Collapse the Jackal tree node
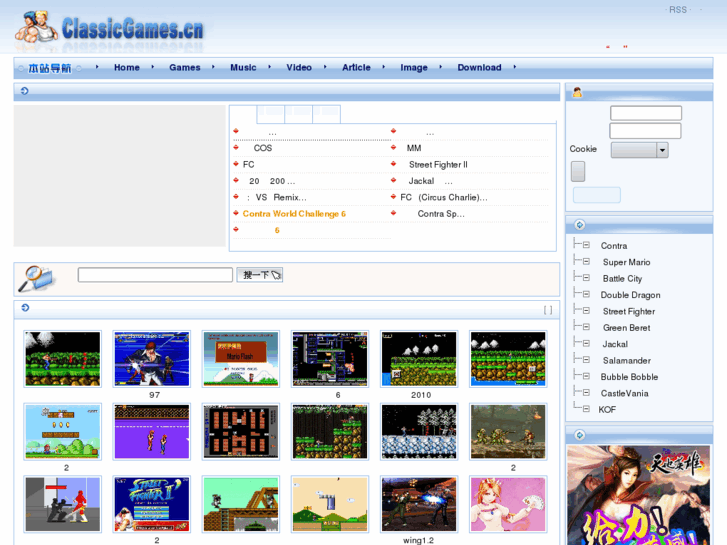The height and width of the screenshot is (545, 727). (x=586, y=343)
